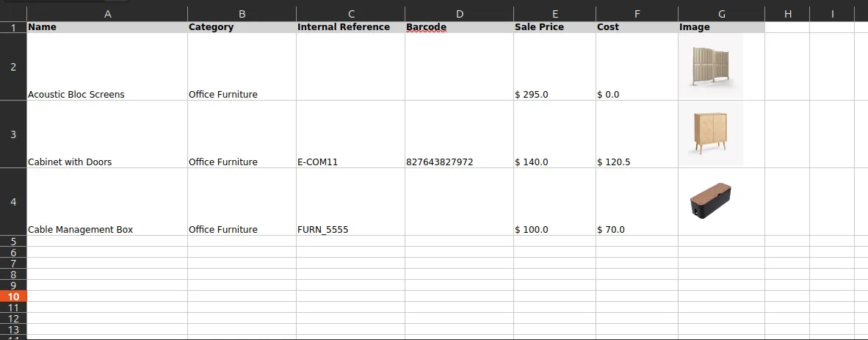Select row 13 header
This screenshot has height=340, width=868.
(x=13, y=330)
